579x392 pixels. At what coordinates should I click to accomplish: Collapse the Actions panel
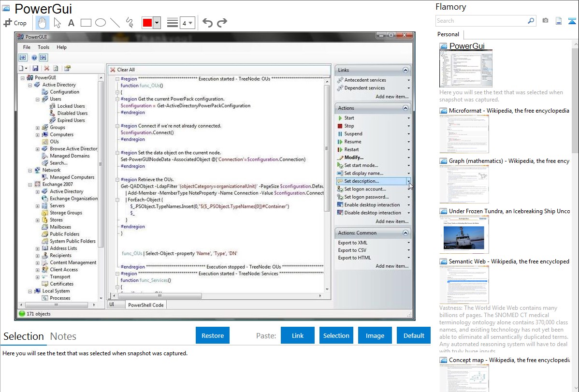405,108
